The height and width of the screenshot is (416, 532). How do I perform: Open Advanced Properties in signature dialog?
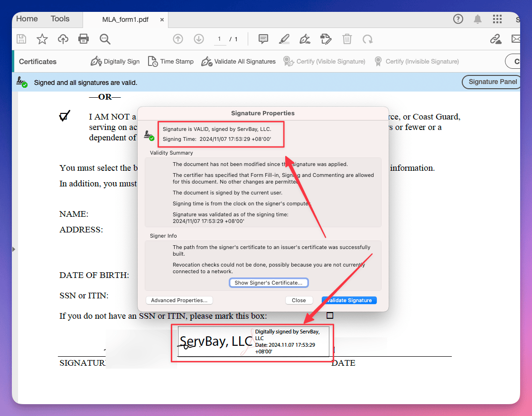(x=179, y=300)
